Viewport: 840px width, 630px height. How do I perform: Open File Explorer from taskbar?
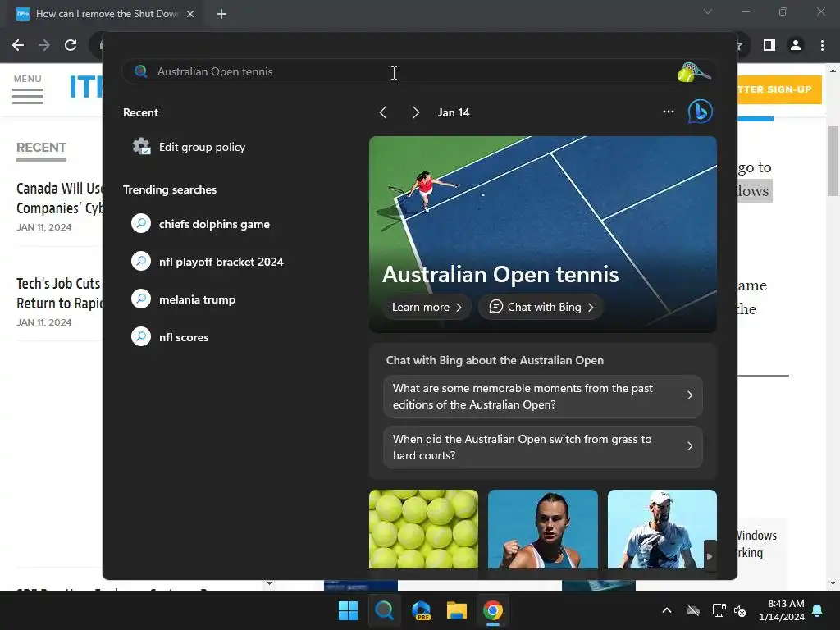click(x=457, y=610)
